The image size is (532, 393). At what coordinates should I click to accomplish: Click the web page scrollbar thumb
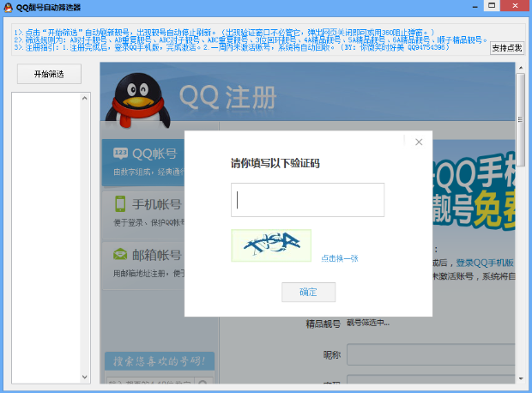pyautogui.click(x=521, y=118)
